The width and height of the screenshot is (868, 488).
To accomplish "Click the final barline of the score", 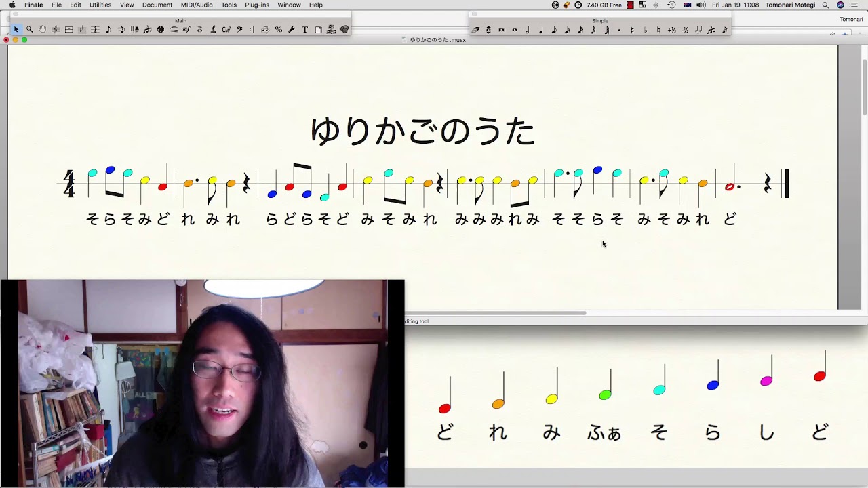I will pyautogui.click(x=787, y=184).
